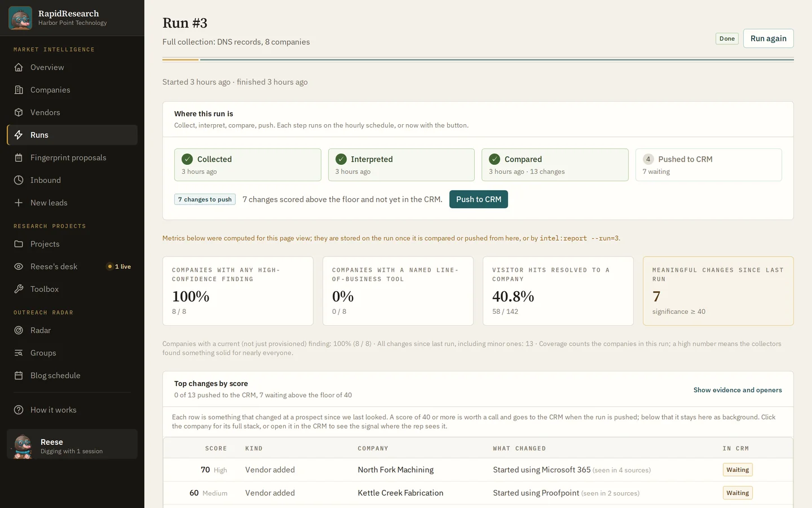Screen dimensions: 812x508
Task: Click the Compared step checkmark icon
Action: tap(495, 159)
